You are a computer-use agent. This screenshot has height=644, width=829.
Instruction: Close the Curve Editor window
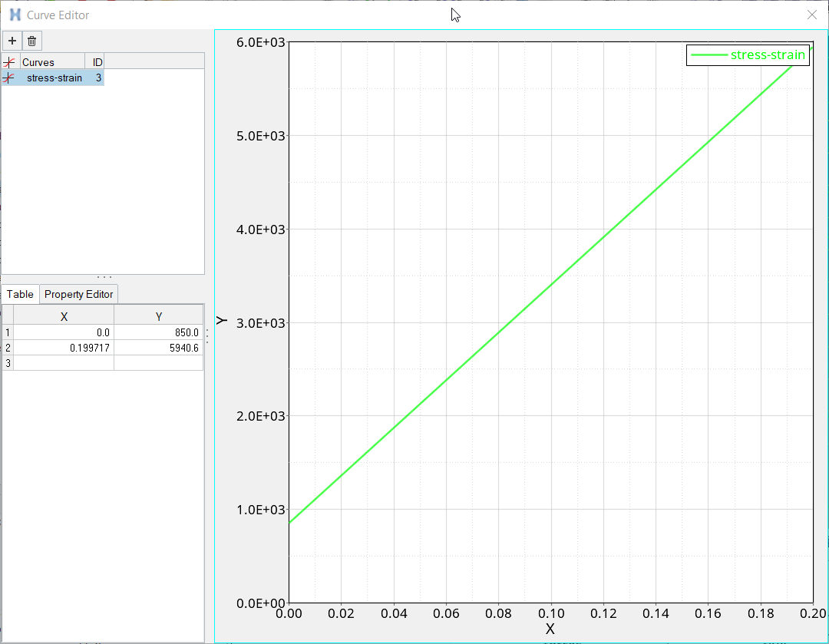coord(812,15)
